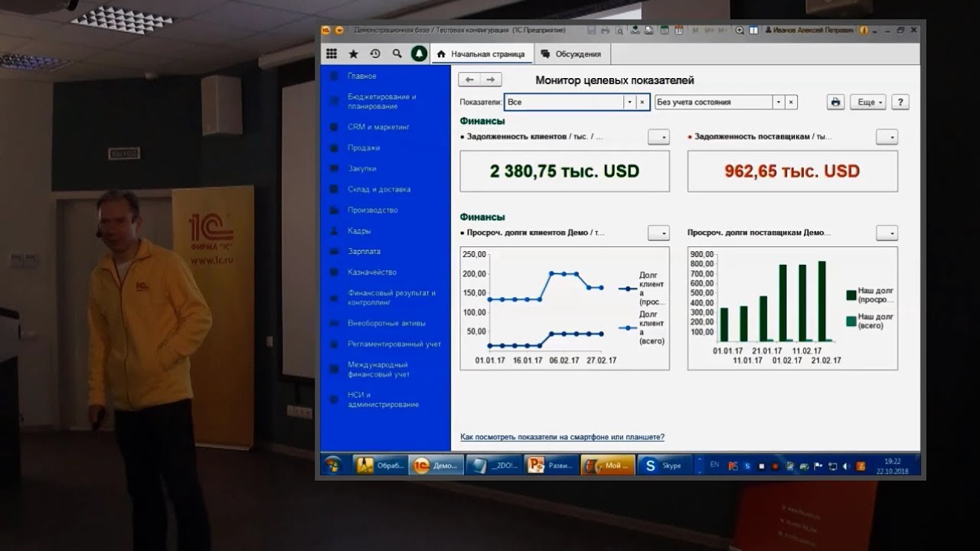980x551 pixels.
Task: Clear the Показатели field with its x
Action: point(642,102)
